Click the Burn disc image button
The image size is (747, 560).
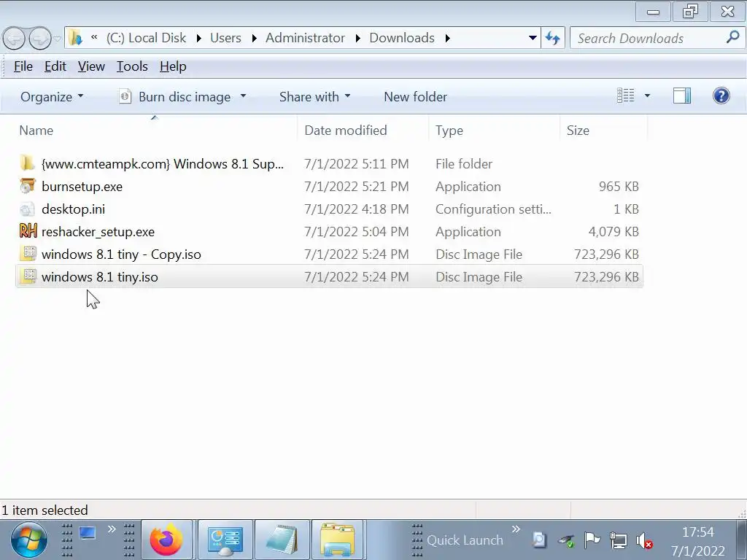(175, 96)
